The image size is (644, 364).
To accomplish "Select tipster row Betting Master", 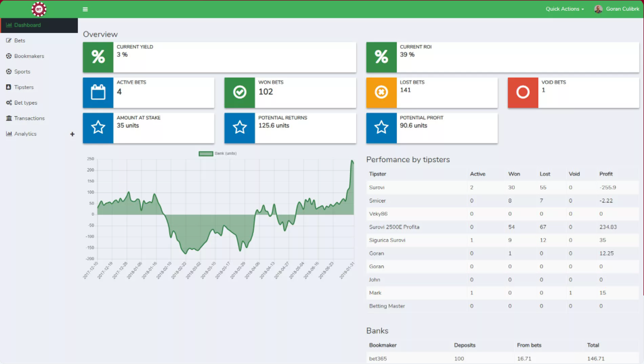I will tap(503, 306).
